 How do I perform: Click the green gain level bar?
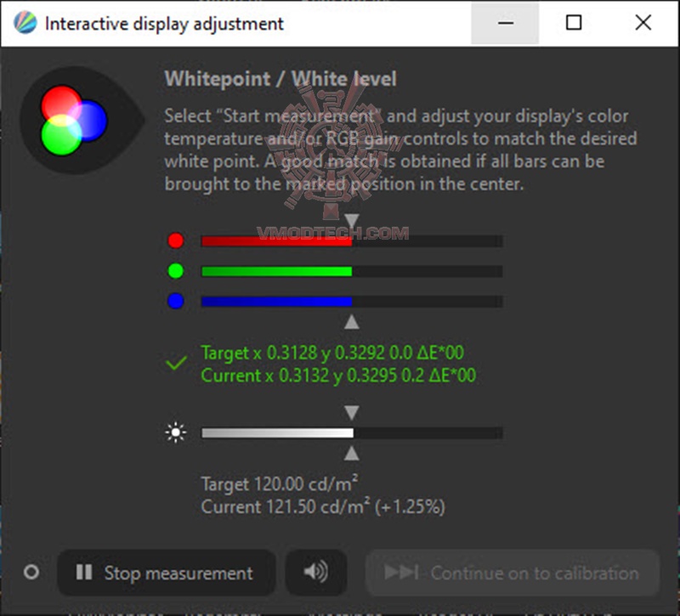[x=352, y=271]
